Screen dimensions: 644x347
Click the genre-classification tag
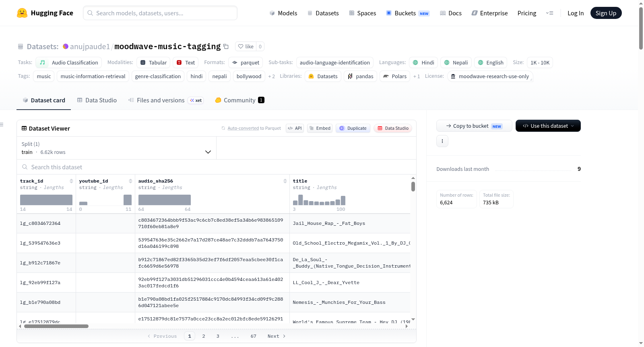click(x=158, y=76)
